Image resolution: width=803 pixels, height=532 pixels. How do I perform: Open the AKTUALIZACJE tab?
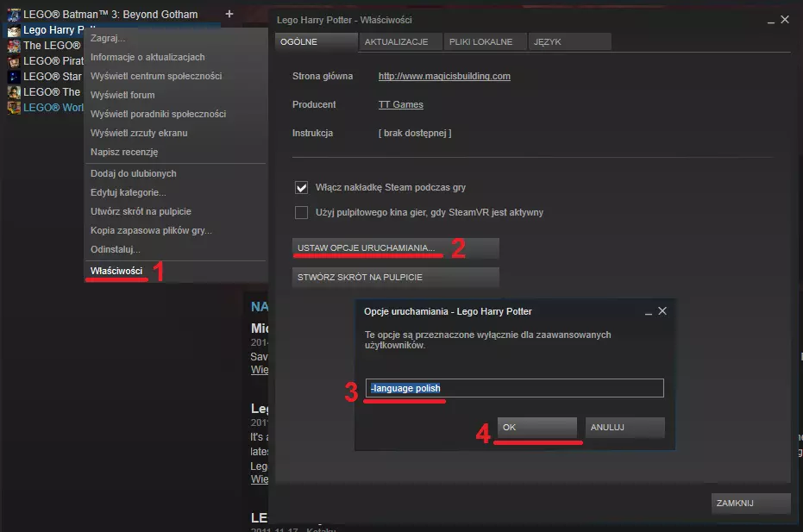[x=400, y=42]
